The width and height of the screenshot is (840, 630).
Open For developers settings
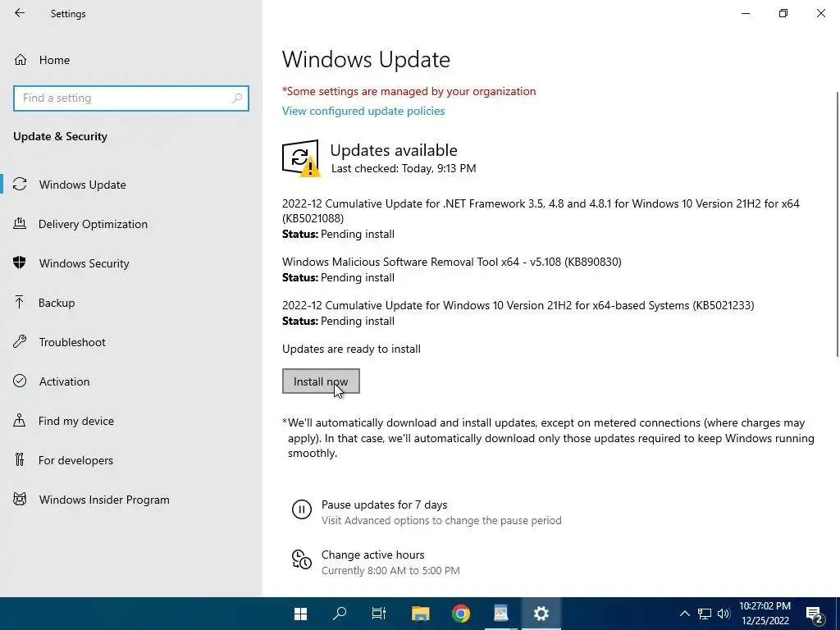click(x=131, y=460)
